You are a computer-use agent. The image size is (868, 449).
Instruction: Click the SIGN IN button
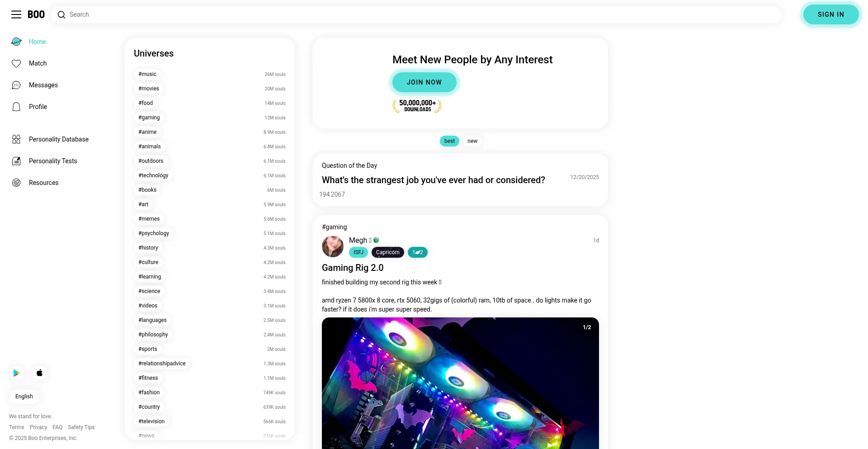831,14
